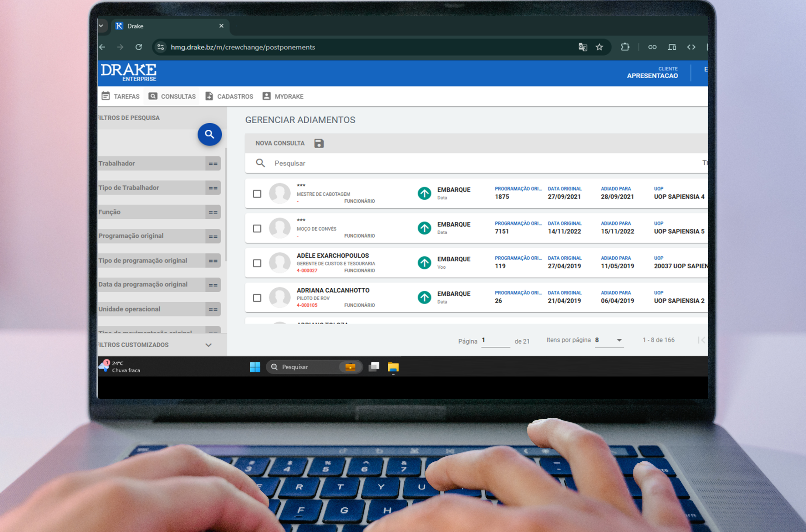Expand Filtros Customizados section
Viewport: 806px width, 532px height.
coord(208,345)
